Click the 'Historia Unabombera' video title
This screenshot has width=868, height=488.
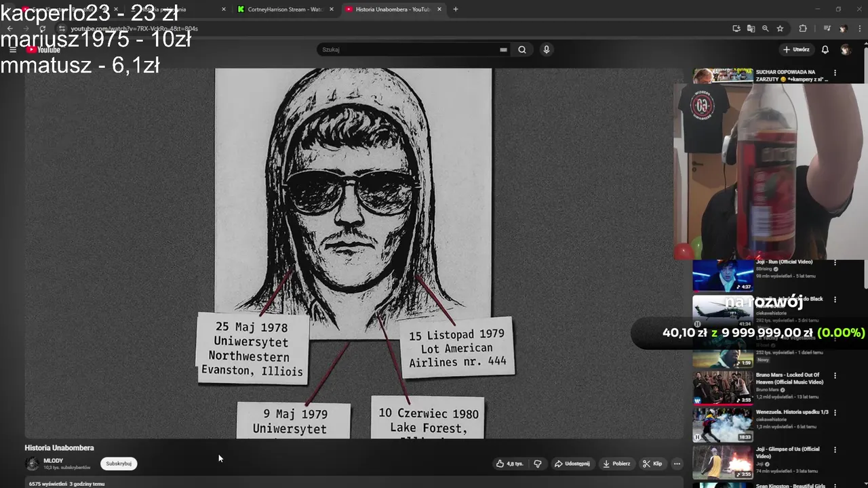pyautogui.click(x=59, y=447)
